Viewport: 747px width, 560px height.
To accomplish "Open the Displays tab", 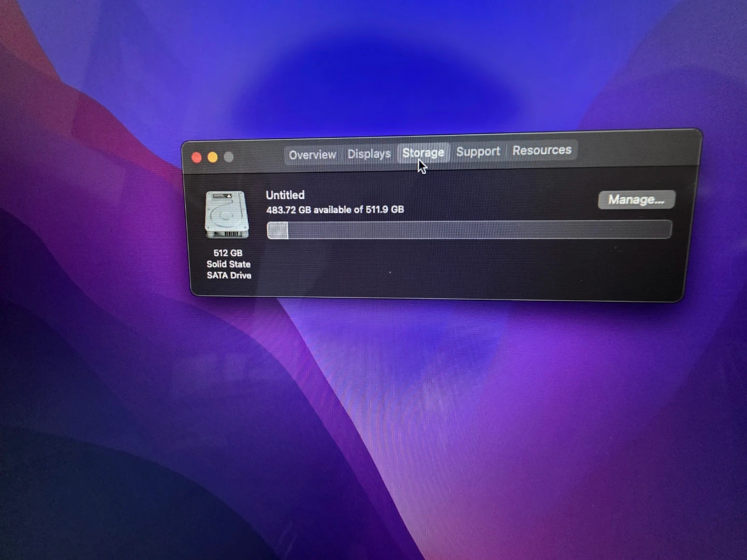I will coord(369,153).
